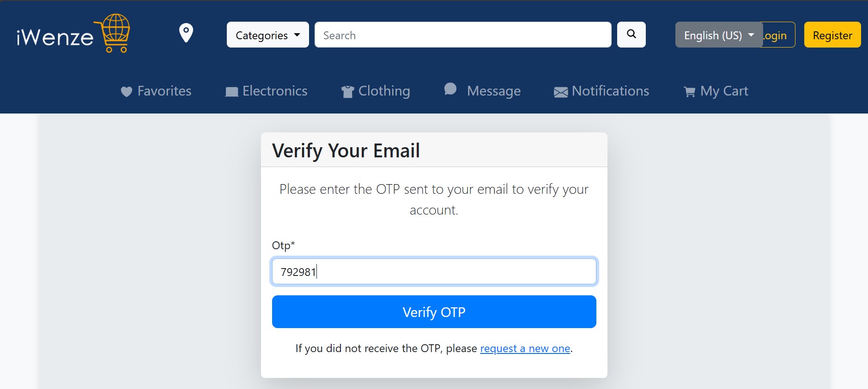Click the iWenze shopping cart logo
Viewport: 868px width, 389px height.
click(x=73, y=34)
